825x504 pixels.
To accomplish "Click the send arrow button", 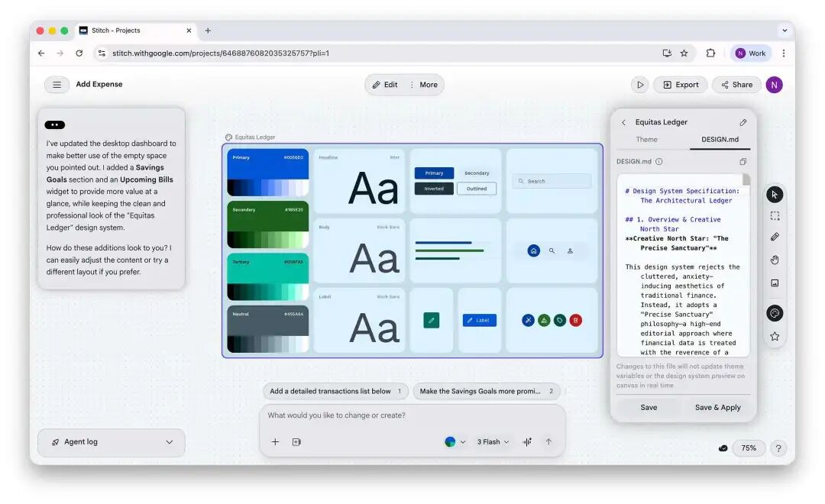I will point(548,442).
